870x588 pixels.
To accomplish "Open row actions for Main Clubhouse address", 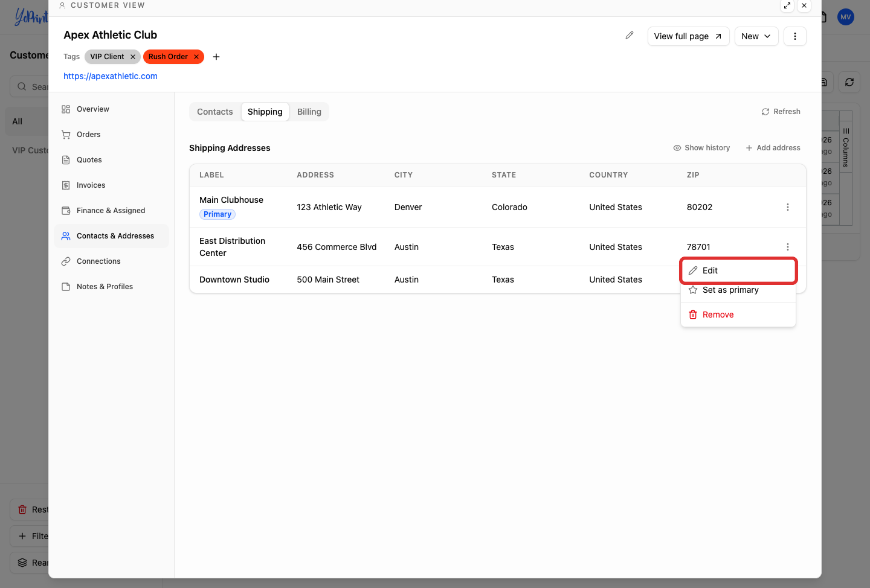I will click(x=788, y=207).
